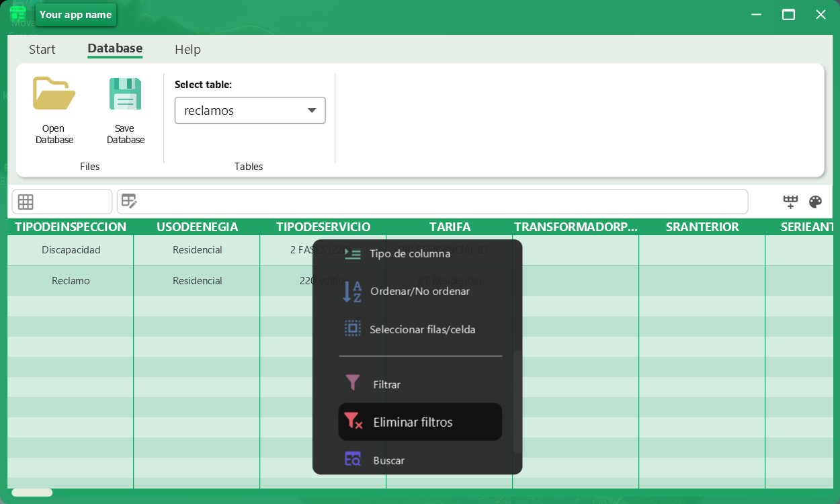
Task: Click Residencial cell in Discapacidad row
Action: click(197, 250)
